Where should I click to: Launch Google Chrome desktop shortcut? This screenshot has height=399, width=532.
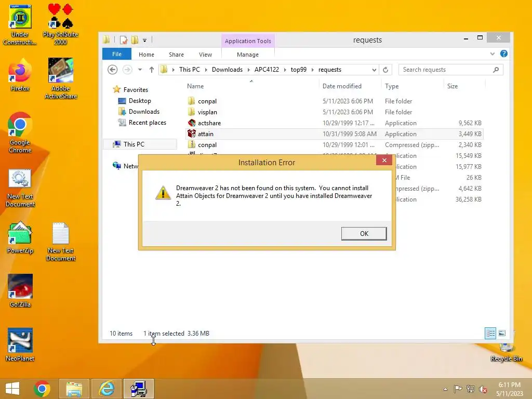point(20,132)
